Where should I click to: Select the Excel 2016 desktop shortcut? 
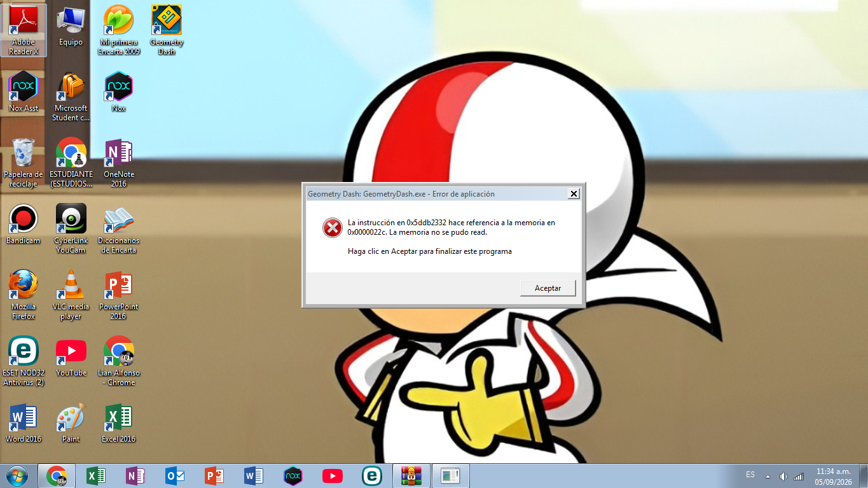(119, 423)
